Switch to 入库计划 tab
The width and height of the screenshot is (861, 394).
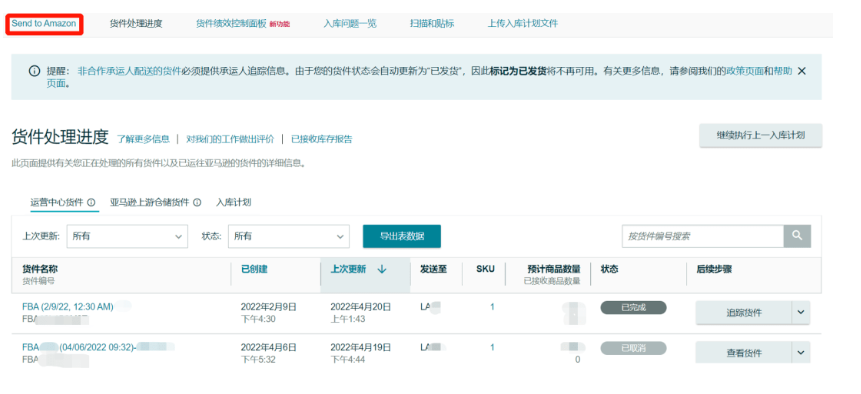point(233,202)
